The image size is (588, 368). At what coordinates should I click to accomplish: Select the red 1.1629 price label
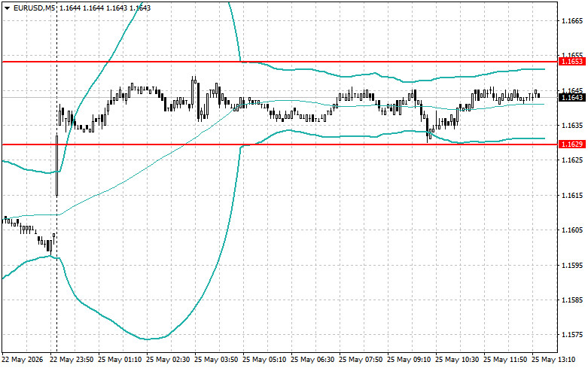tap(571, 144)
